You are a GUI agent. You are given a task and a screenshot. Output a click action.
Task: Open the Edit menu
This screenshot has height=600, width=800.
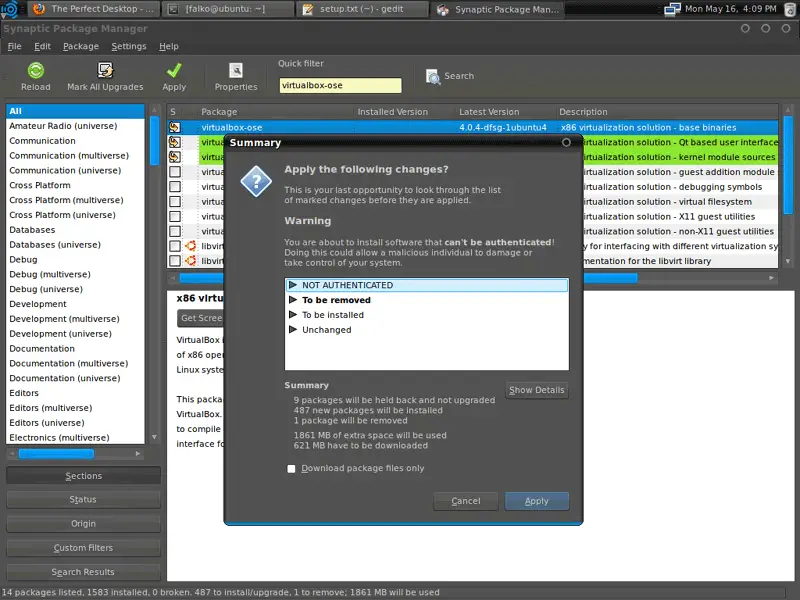click(x=42, y=46)
